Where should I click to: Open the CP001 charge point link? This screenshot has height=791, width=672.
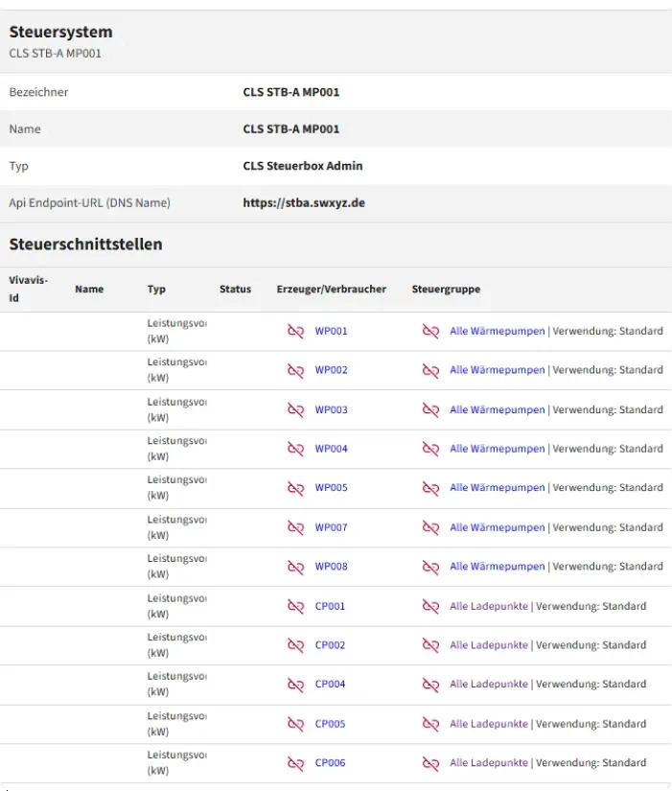tap(330, 606)
